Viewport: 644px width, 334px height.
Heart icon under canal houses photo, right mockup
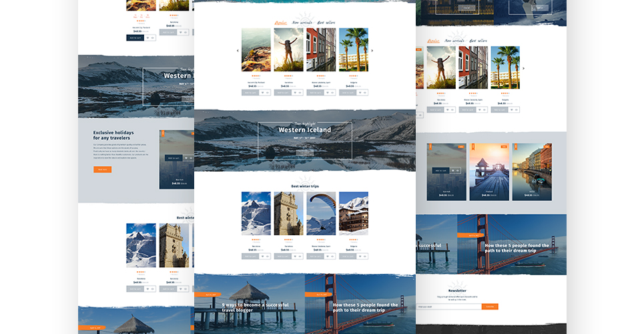(x=479, y=110)
